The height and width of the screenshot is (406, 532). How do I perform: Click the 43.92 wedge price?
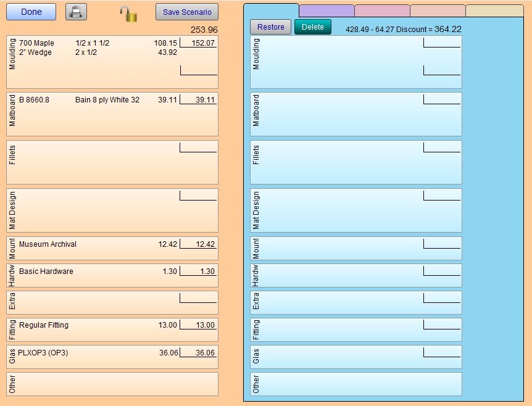coord(168,52)
